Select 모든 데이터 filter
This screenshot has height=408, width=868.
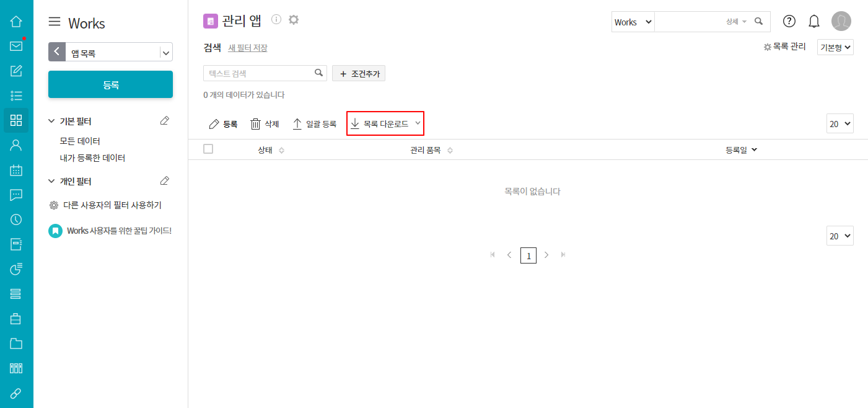coord(80,141)
